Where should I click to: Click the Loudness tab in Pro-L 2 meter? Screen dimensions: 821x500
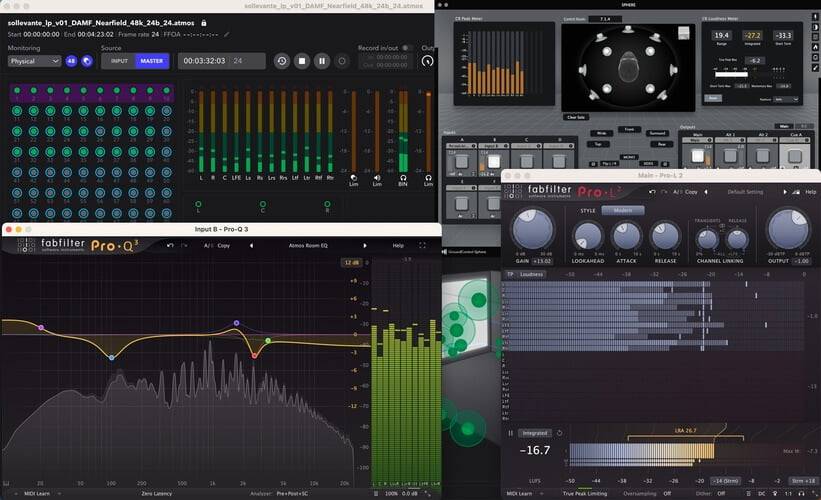531,274
